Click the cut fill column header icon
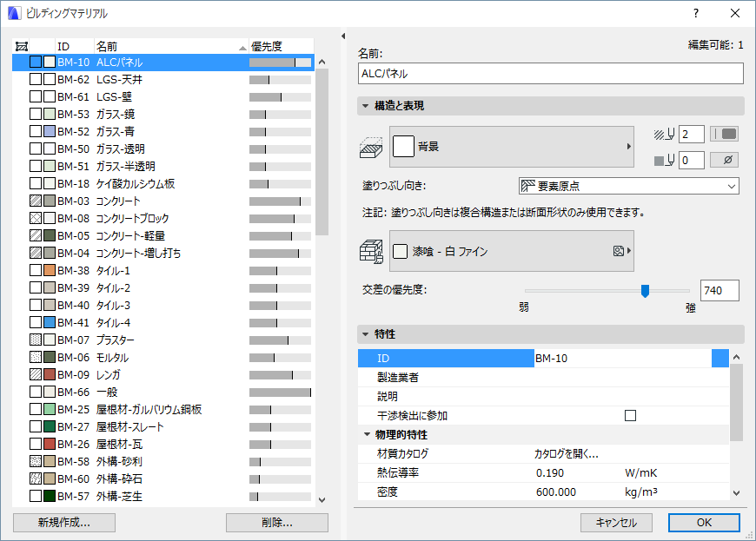 coord(22,46)
